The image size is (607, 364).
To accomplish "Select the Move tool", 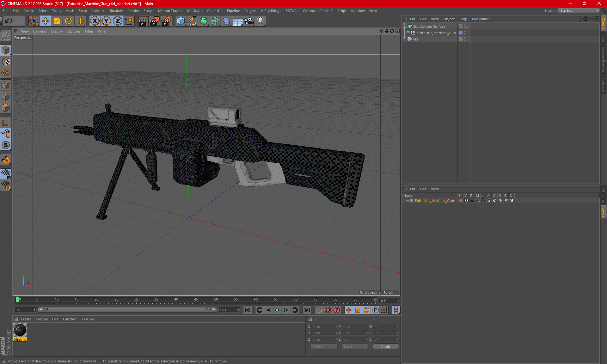I will (46, 21).
